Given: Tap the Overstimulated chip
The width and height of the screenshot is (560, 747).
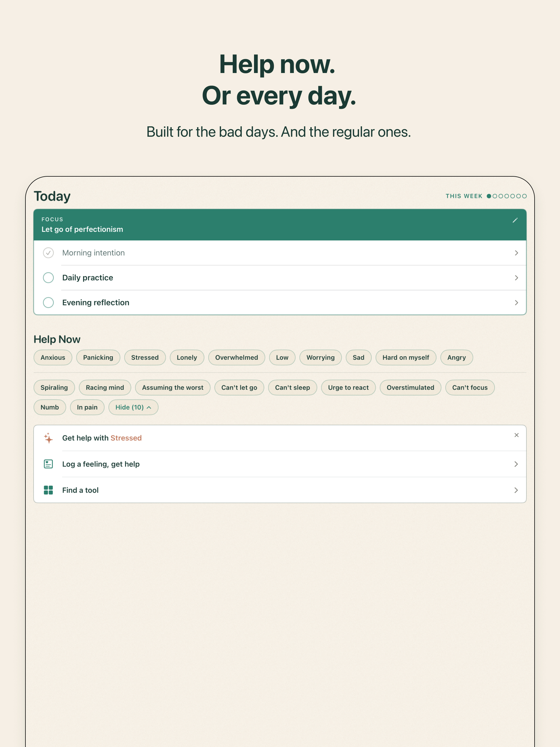Looking at the screenshot, I should [x=410, y=387].
